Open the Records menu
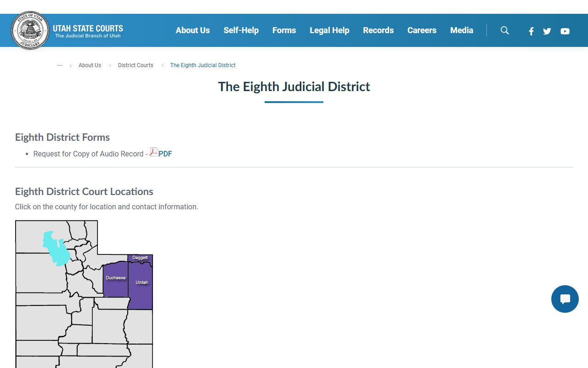This screenshot has width=588, height=368. [x=378, y=30]
